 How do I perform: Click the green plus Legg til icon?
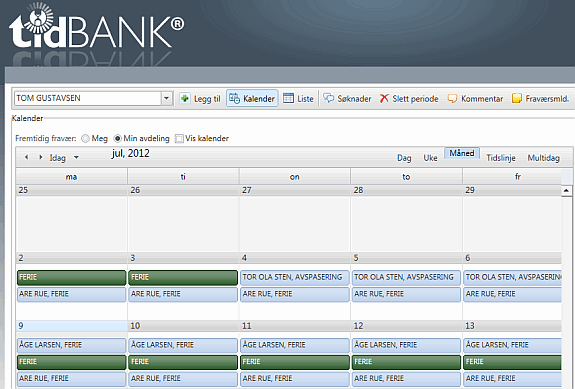pyautogui.click(x=185, y=98)
